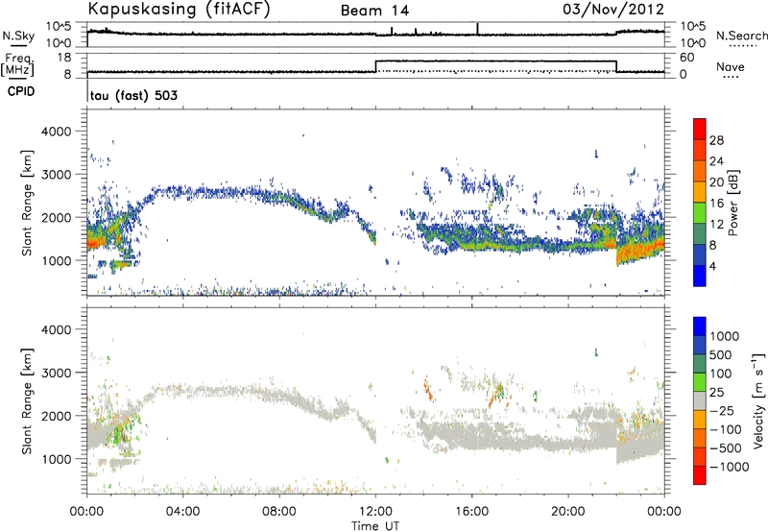Click the 18 tick on frequency axis
The width and height of the screenshot is (768, 532).
coord(64,58)
